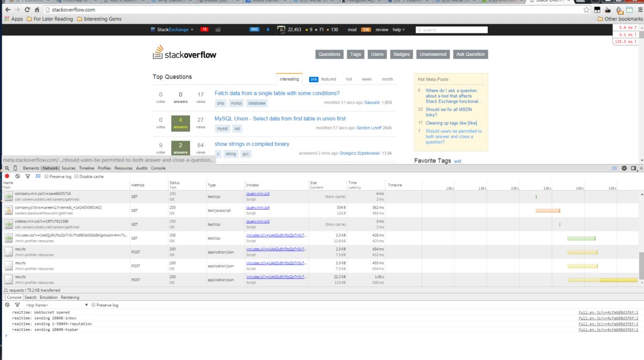The image size is (644, 360).
Task: Select the interesting questions tab
Action: click(x=290, y=79)
